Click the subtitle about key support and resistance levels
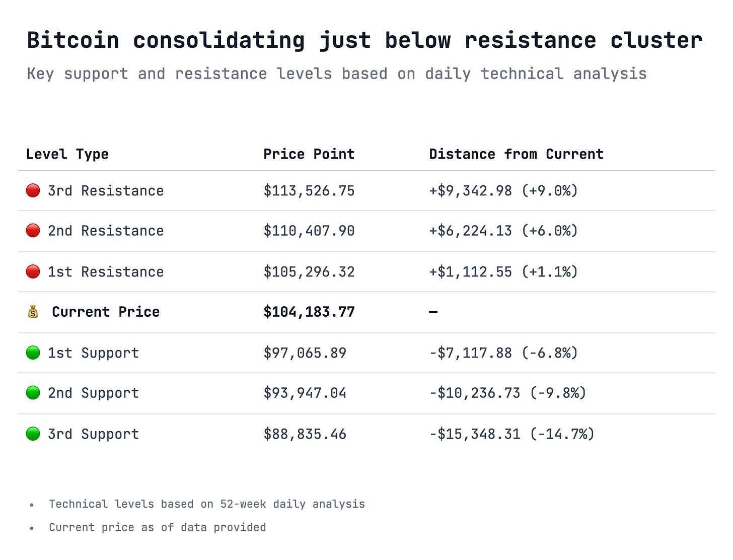This screenshot has height=560, width=733. pyautogui.click(x=336, y=74)
